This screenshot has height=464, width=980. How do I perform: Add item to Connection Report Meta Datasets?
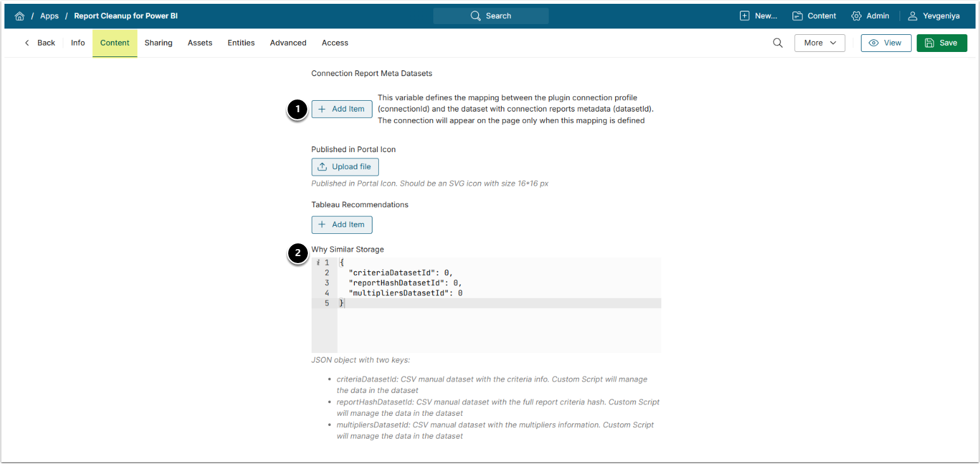[341, 109]
